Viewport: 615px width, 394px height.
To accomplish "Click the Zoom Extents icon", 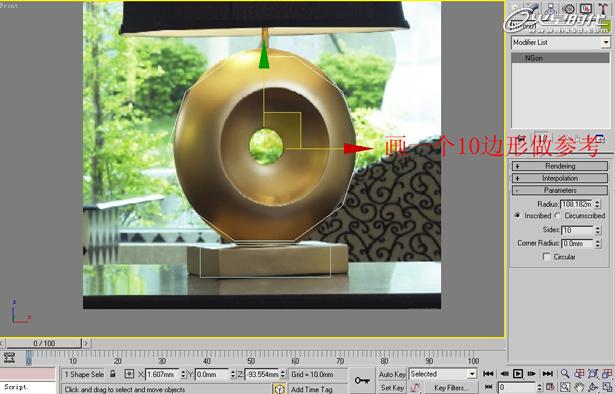I will coord(593,374).
